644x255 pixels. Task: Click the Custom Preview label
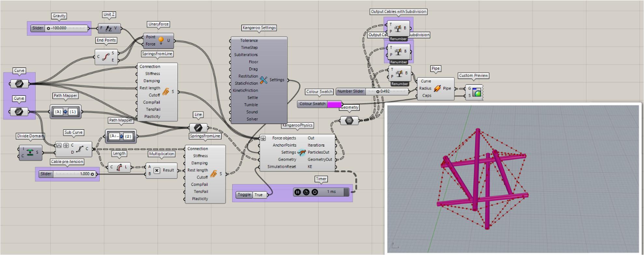[x=473, y=76]
